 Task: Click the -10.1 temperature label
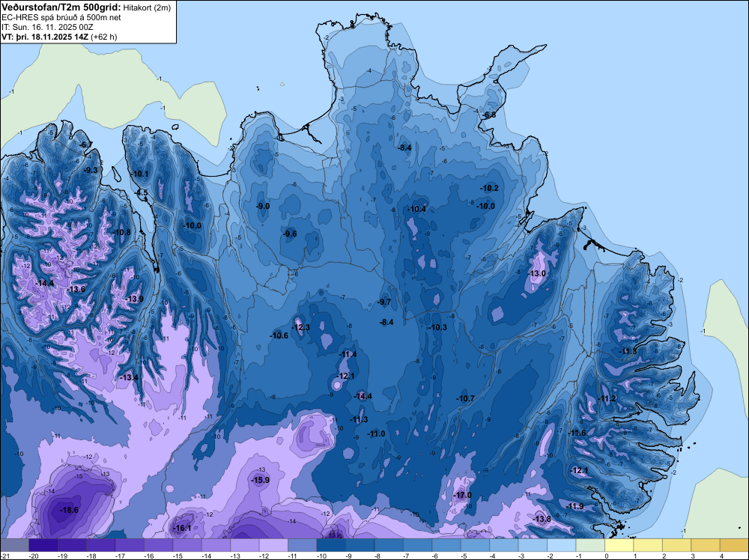140,174
